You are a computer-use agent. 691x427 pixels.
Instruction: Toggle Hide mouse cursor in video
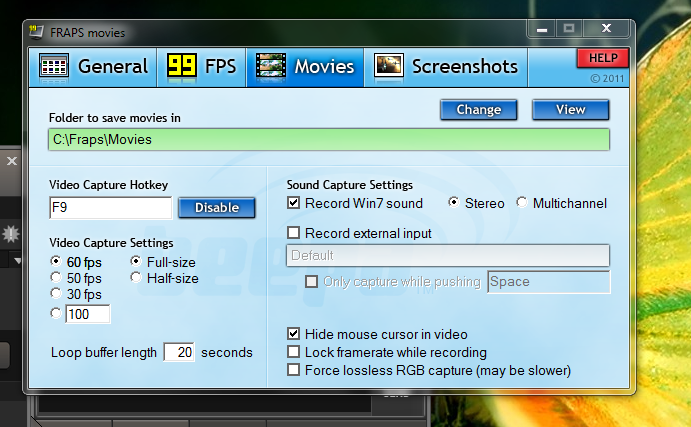(x=293, y=334)
